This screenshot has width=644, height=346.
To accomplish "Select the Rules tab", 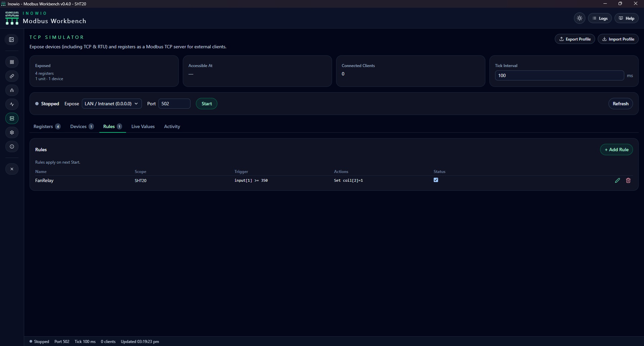I will [112, 126].
